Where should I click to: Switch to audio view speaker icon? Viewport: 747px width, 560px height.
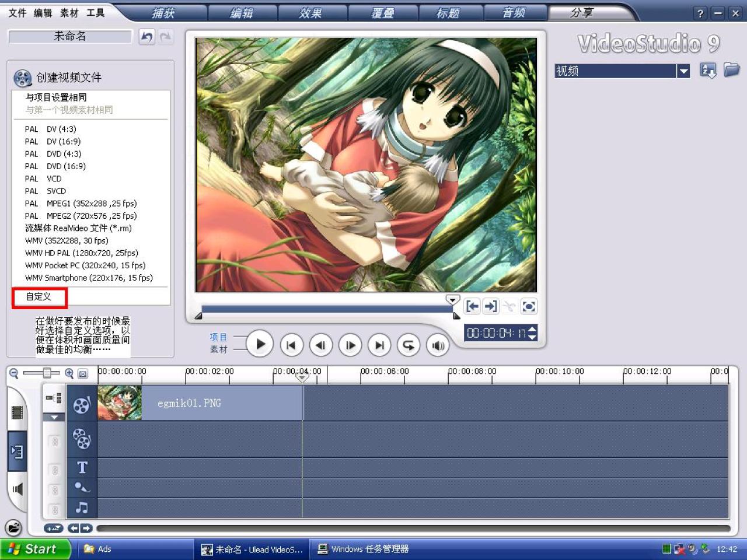coord(17,489)
